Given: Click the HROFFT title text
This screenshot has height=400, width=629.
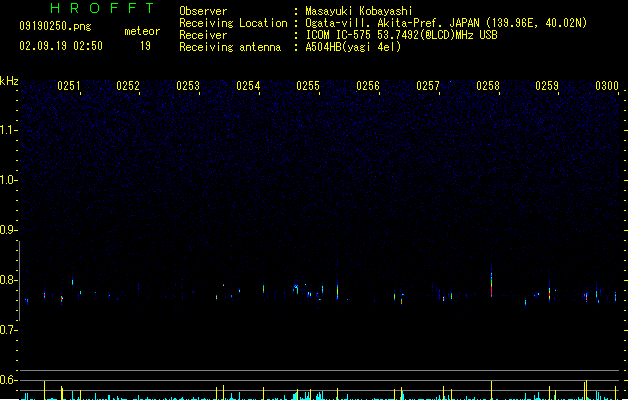Looking at the screenshot, I should point(102,8).
